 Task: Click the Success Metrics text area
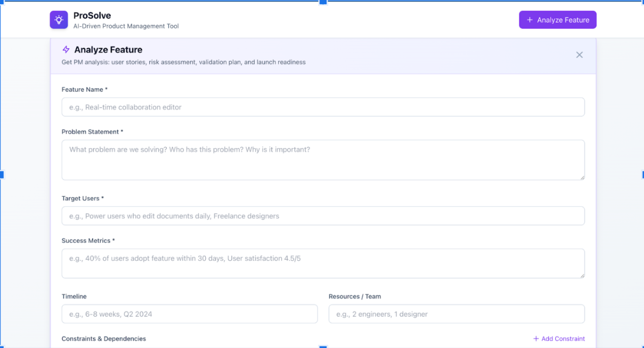(323, 264)
